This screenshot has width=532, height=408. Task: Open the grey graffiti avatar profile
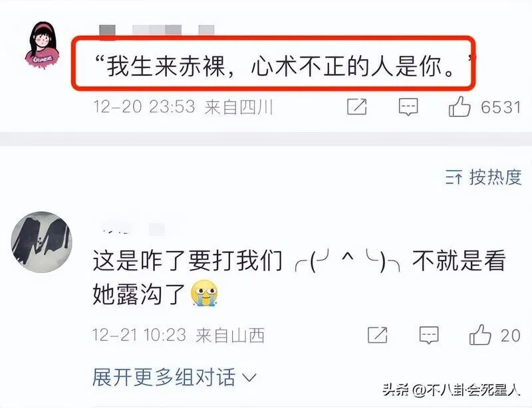point(41,242)
